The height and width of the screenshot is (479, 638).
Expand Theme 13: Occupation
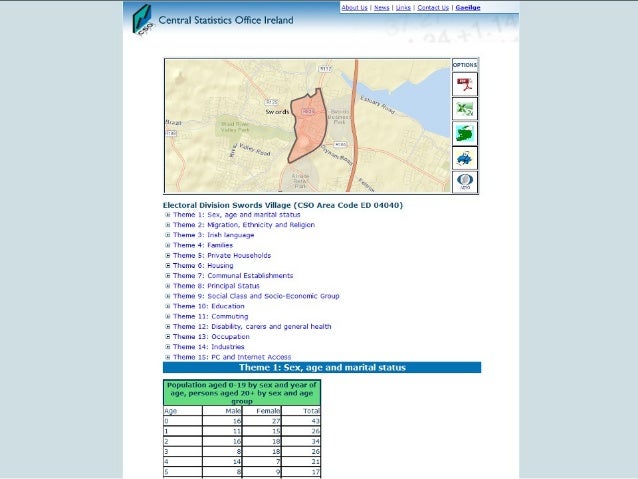click(x=168, y=337)
